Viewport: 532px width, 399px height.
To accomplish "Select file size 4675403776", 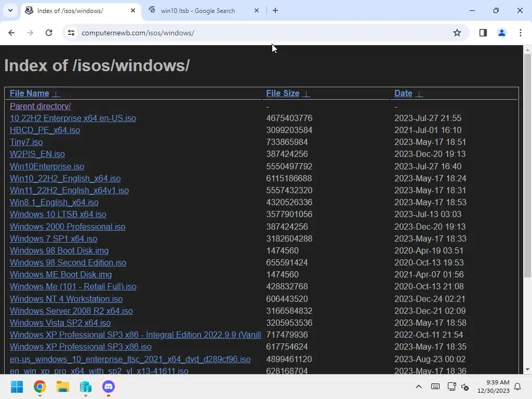I will coord(289,118).
